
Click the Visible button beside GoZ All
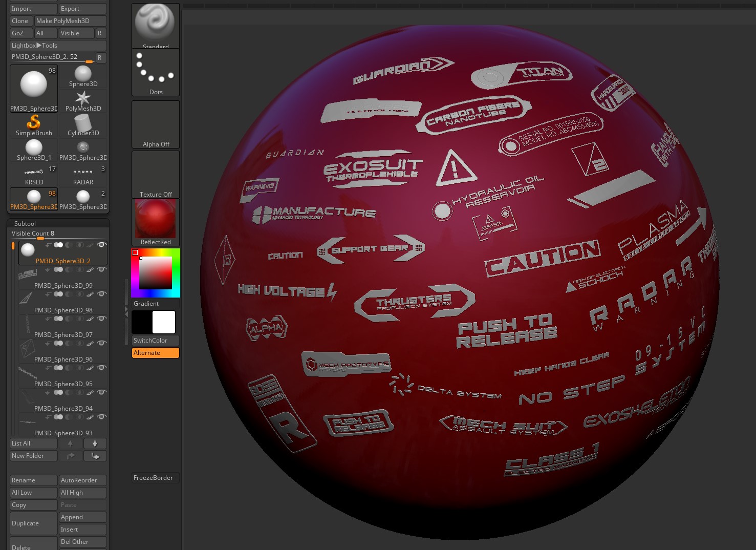(77, 33)
